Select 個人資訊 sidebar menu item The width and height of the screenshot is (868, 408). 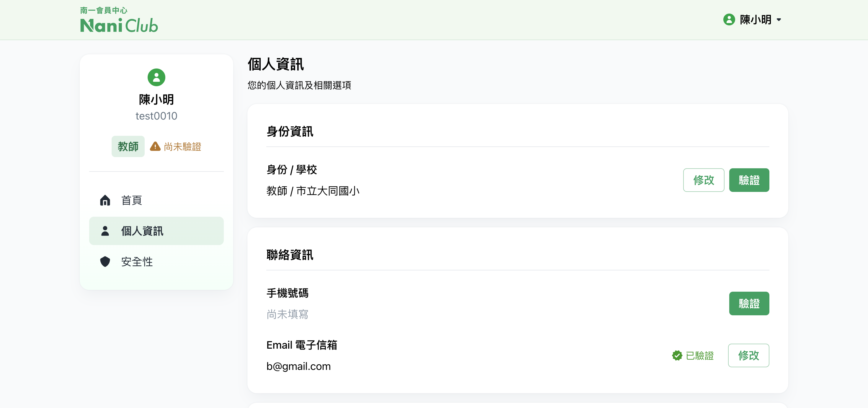(156, 231)
